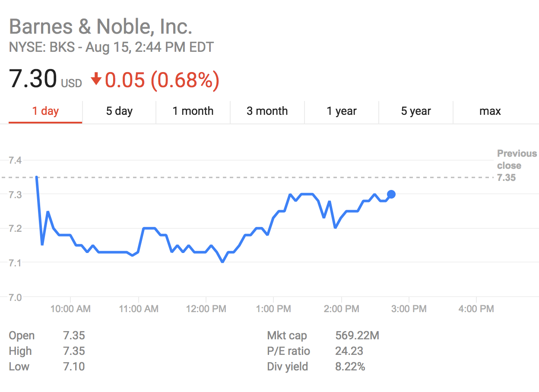Click the red down arrow icon
The image size is (539, 392).
coord(96,79)
